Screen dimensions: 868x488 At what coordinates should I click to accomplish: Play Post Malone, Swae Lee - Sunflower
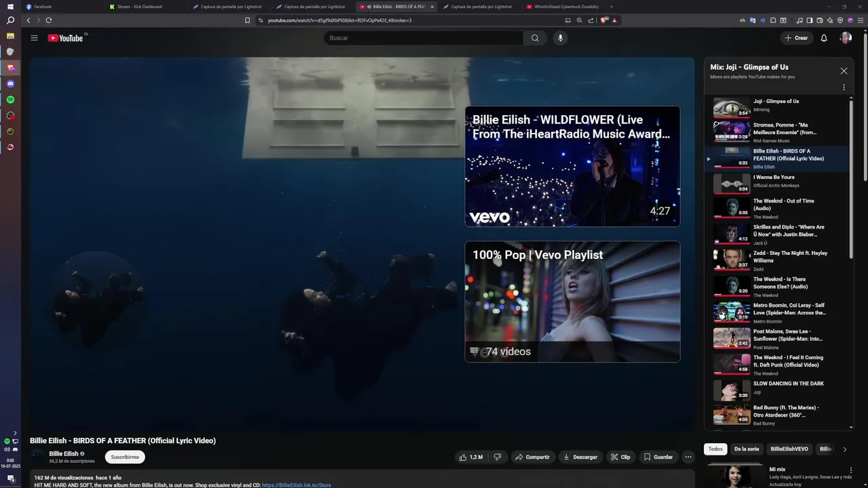click(x=776, y=338)
